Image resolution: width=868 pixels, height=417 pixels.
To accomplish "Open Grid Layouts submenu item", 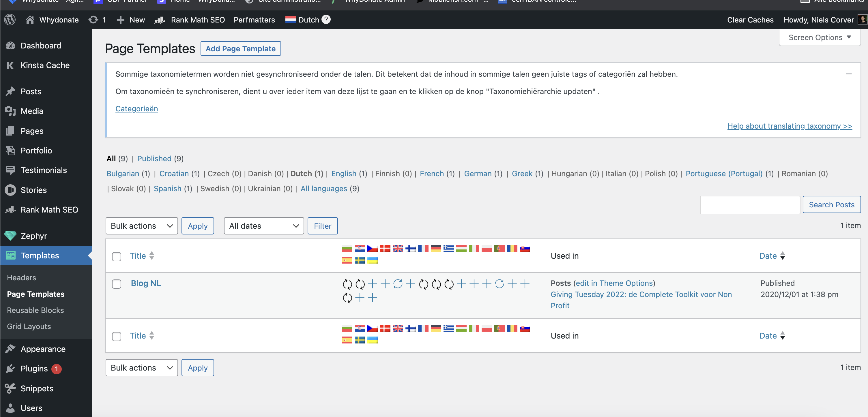I will [29, 326].
